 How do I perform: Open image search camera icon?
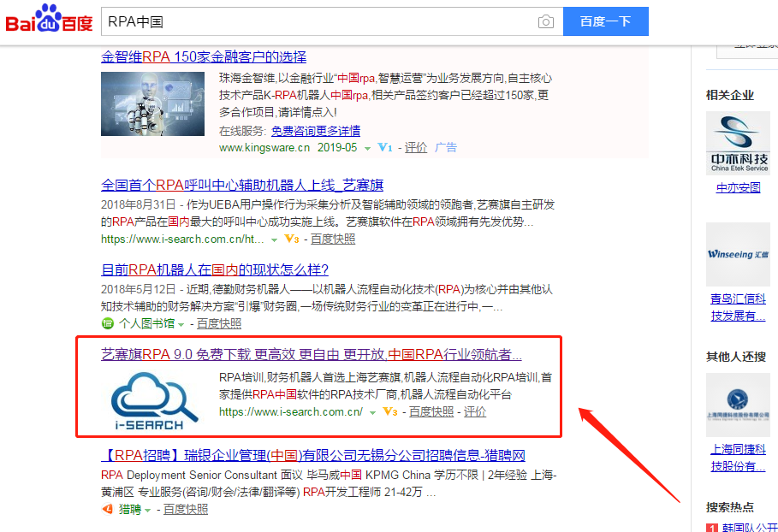[x=545, y=22]
